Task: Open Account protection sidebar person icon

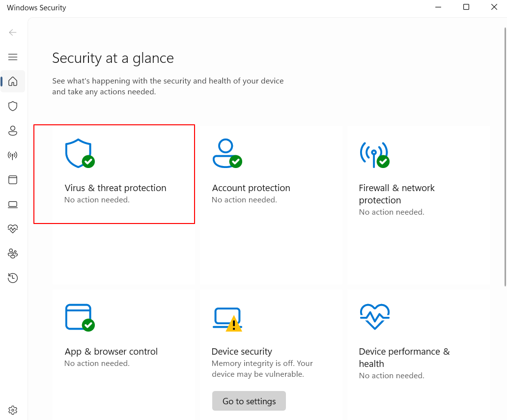Action: tap(13, 131)
